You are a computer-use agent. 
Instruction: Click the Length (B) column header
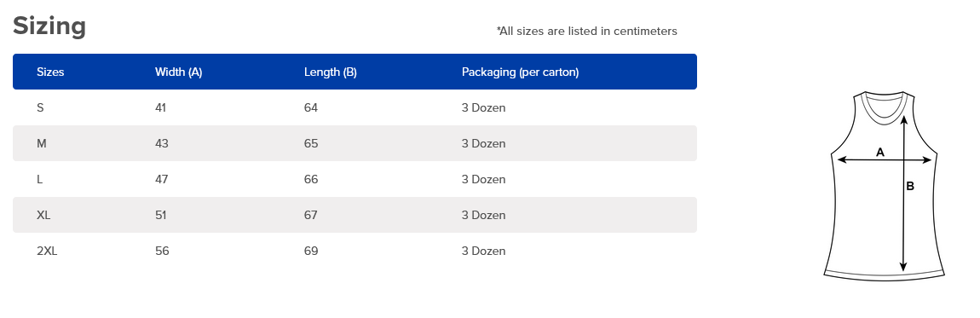pos(331,72)
